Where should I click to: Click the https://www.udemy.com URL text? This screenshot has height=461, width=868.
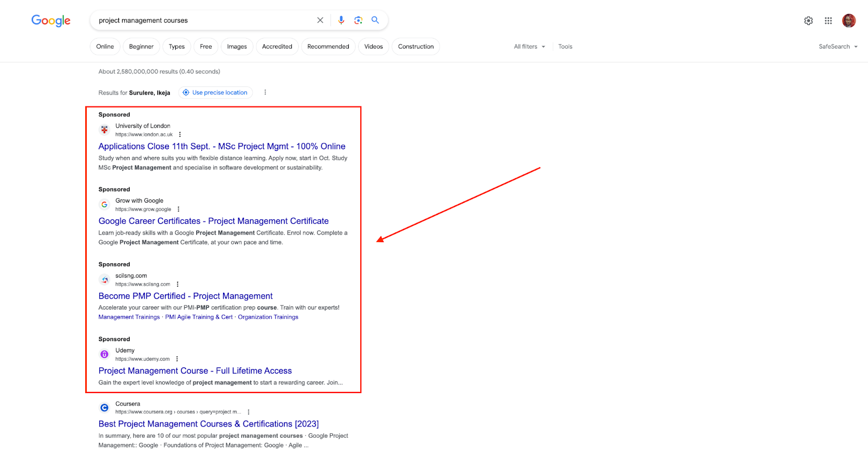[x=142, y=359]
